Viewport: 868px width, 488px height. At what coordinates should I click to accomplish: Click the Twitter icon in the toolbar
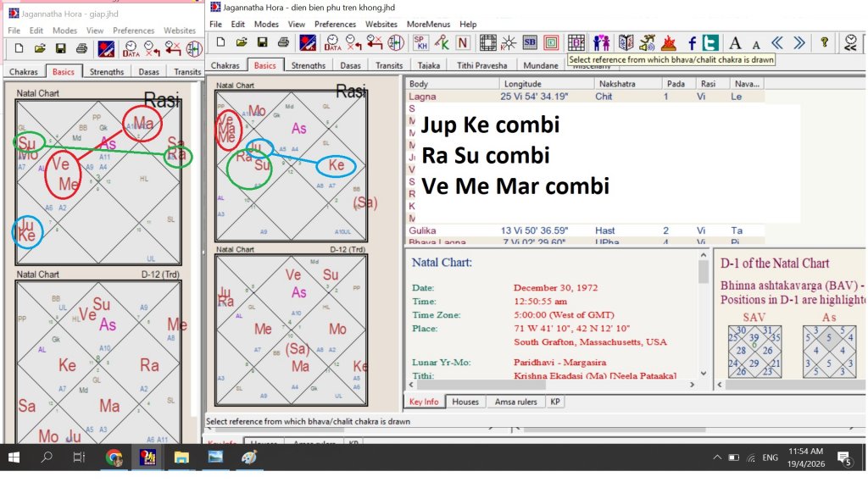(x=710, y=42)
